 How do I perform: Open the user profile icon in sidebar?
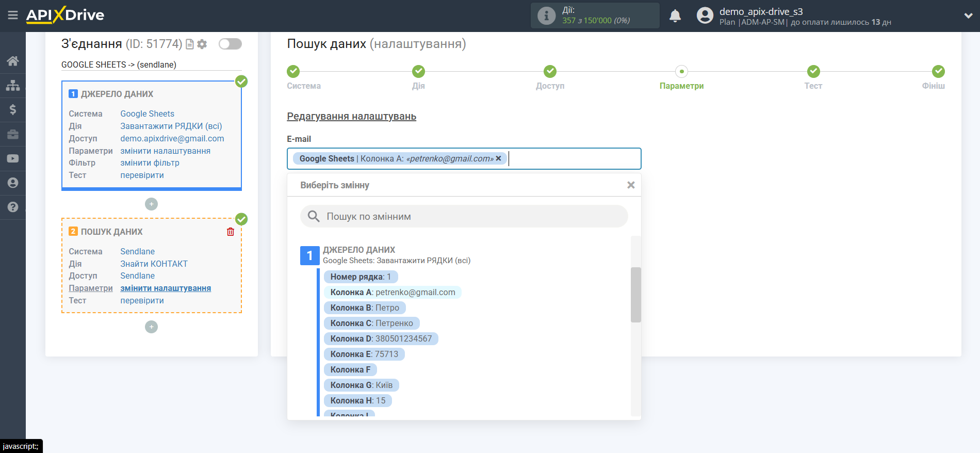(13, 183)
